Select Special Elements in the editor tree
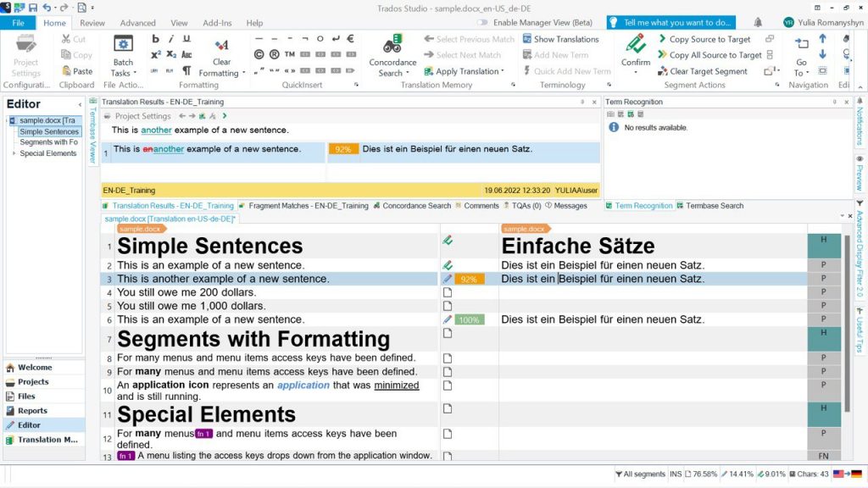Screen dimensions: 868x488 coord(48,153)
